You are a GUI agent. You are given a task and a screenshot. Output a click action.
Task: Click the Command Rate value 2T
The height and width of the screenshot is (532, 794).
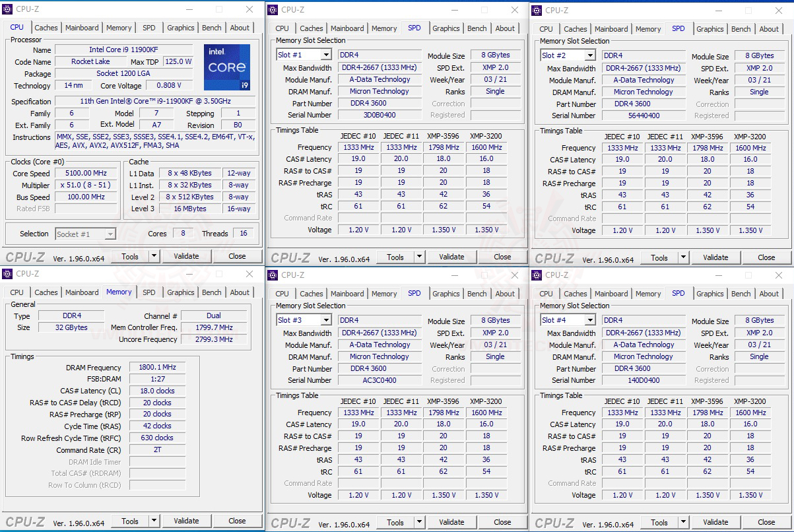(157, 449)
